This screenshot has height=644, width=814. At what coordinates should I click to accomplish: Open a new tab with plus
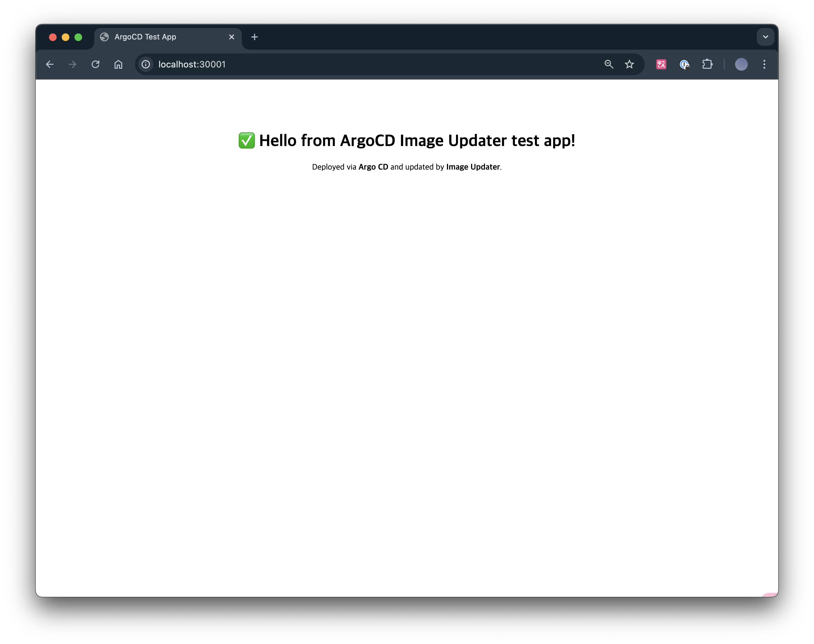[x=255, y=37]
